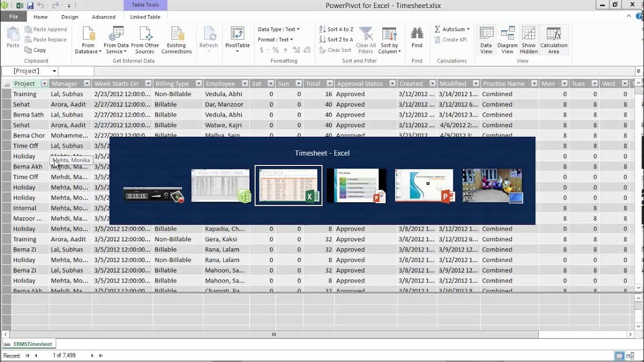Sort the column Z to A
The height and width of the screenshot is (362, 644).
click(x=336, y=40)
